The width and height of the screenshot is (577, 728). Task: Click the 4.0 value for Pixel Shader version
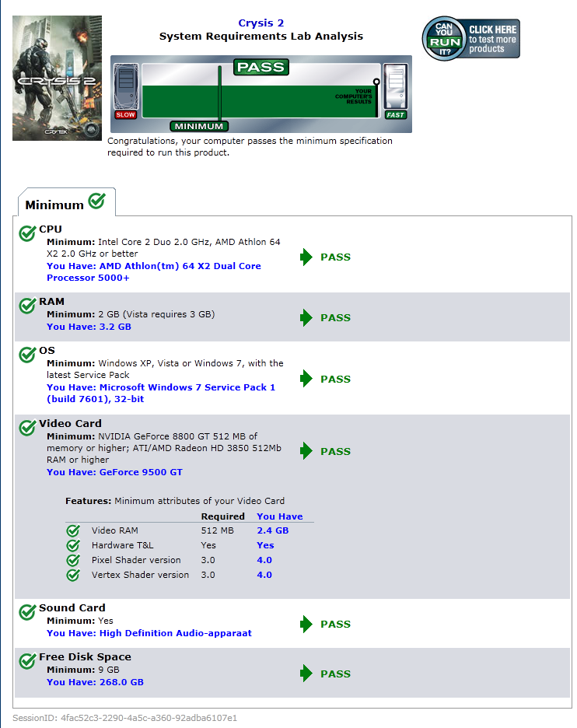(x=264, y=560)
